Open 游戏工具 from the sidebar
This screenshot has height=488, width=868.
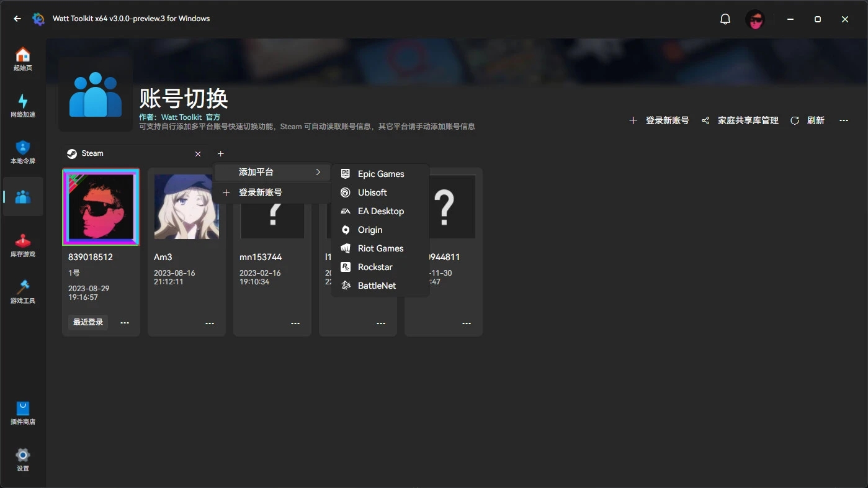(x=22, y=291)
